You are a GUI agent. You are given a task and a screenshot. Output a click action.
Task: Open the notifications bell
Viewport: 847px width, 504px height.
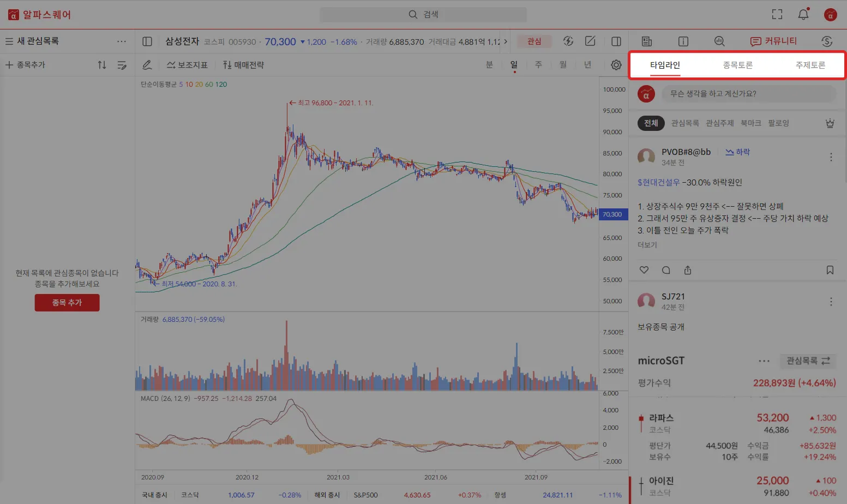point(803,14)
